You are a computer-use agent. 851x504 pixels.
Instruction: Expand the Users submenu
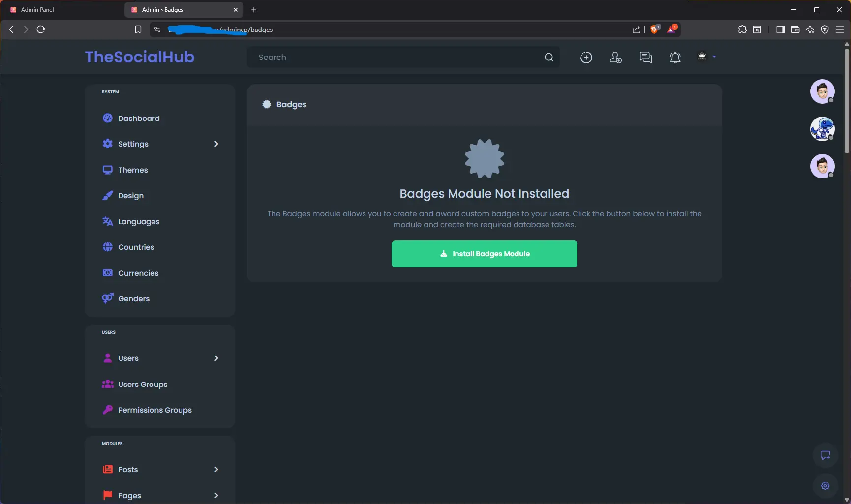pos(216,358)
